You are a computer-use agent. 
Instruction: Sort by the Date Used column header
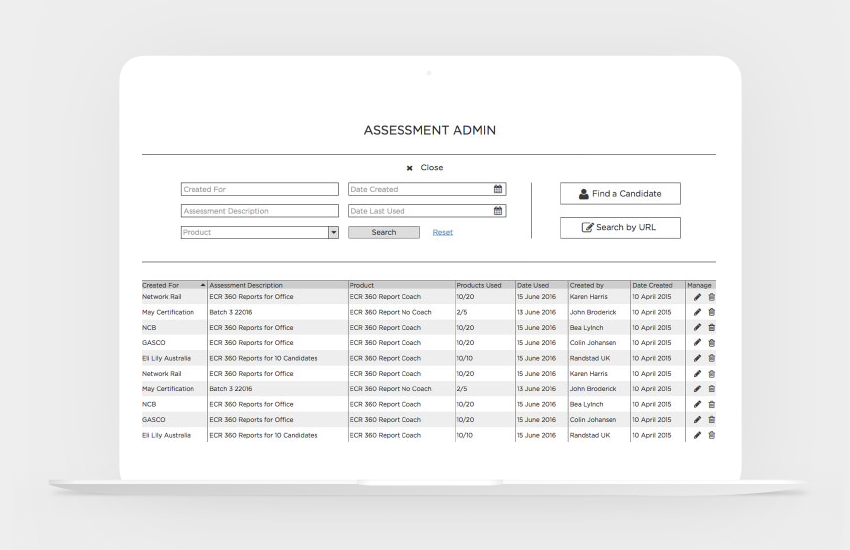pyautogui.click(x=533, y=285)
